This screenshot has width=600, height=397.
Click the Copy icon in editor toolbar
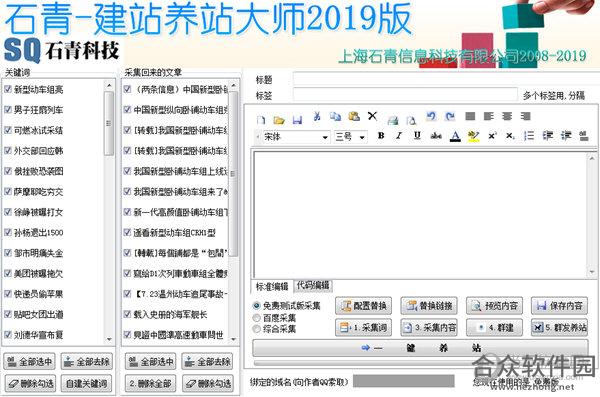[x=335, y=116]
